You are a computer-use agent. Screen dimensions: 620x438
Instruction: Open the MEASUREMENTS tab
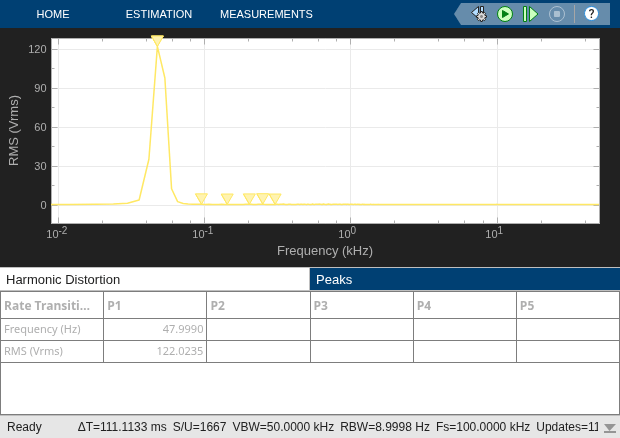[266, 14]
